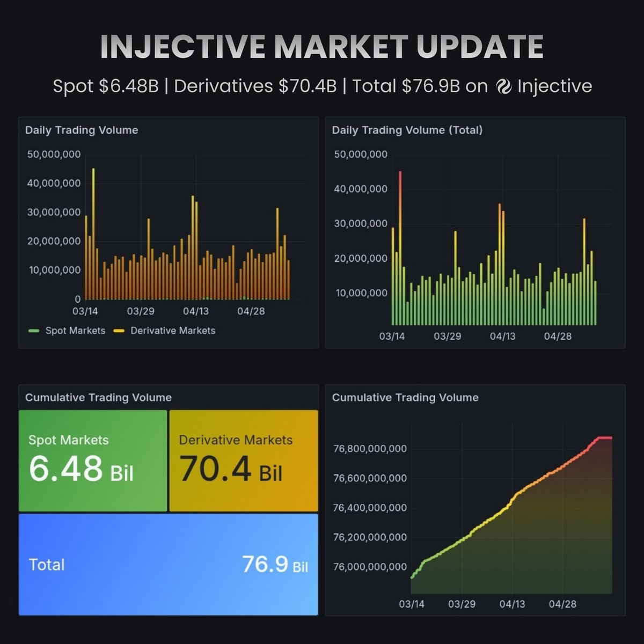
Task: Click the 04/28 label in Daily Trading Volume chart
Action: click(x=251, y=311)
